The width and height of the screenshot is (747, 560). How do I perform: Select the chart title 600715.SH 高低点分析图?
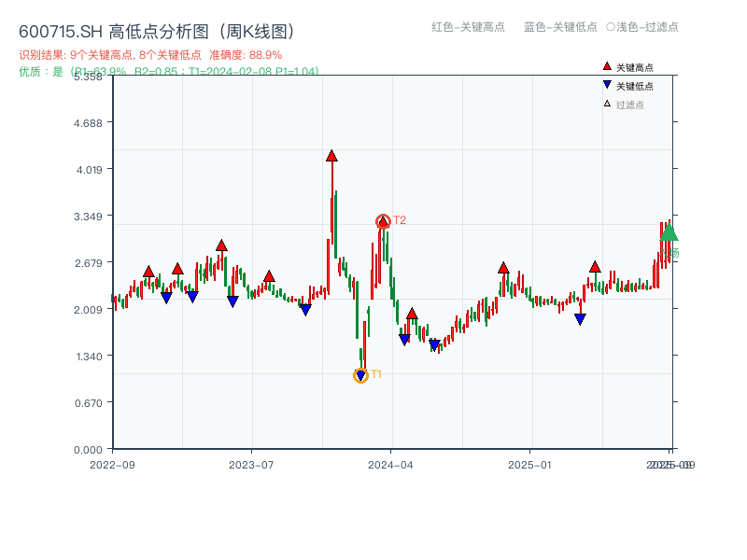(108, 29)
